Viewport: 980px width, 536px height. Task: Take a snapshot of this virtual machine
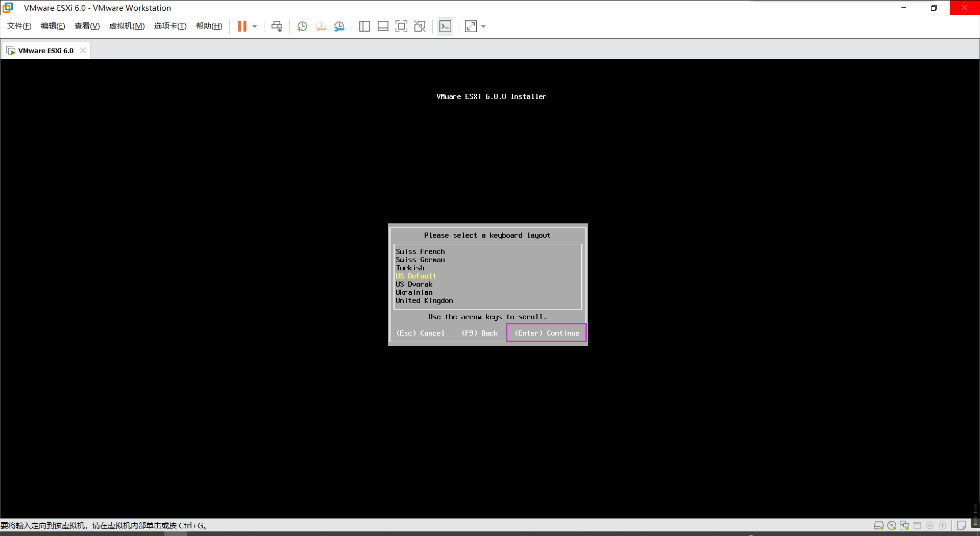point(302,27)
